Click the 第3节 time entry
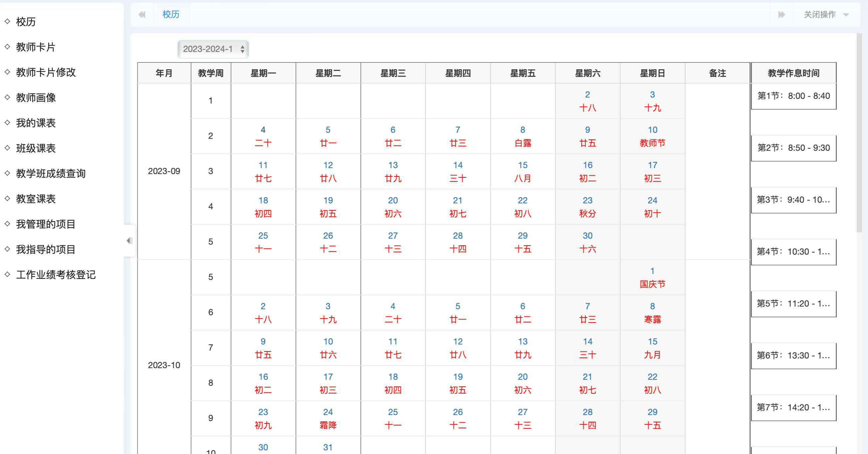This screenshot has width=868, height=454. tap(793, 200)
